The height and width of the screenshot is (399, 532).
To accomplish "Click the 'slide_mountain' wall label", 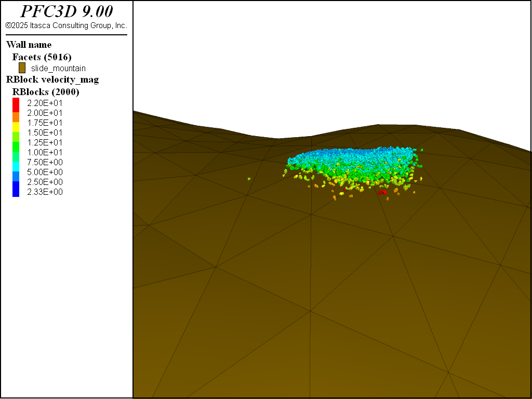I will pos(58,68).
